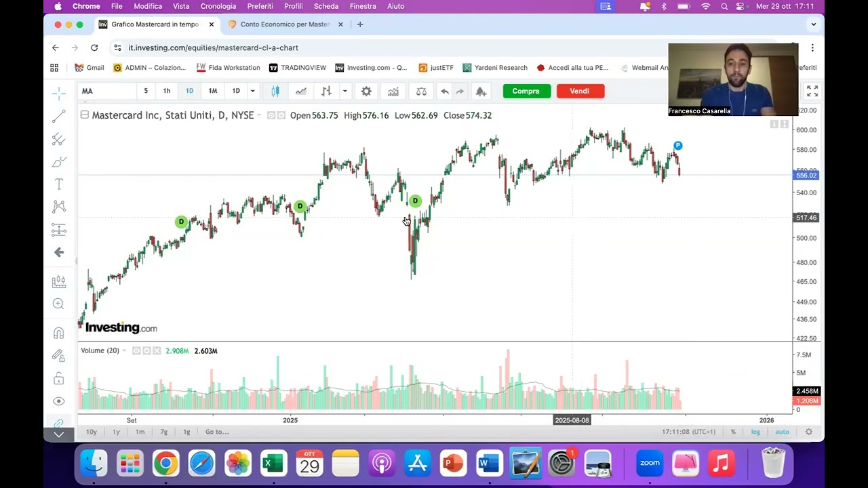Image resolution: width=868 pixels, height=488 pixels.
Task: Toggle stay-in-drawing-mode pencil lock
Action: point(59,355)
